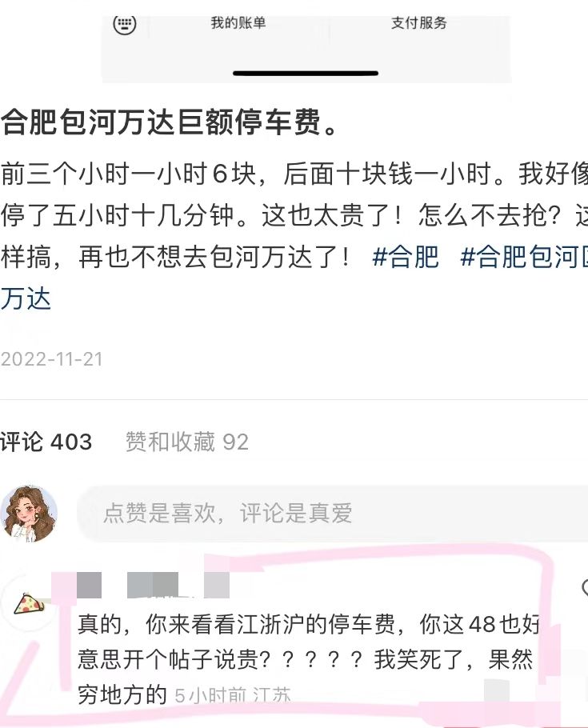The image size is (588, 728).
Task: Tap the cartoon girl avatar
Action: [x=30, y=514]
